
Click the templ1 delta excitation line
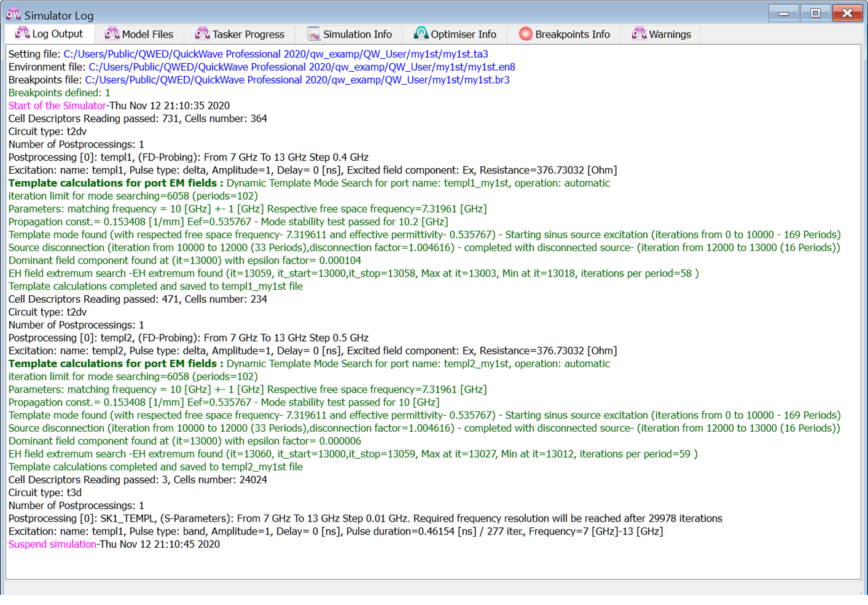[313, 170]
